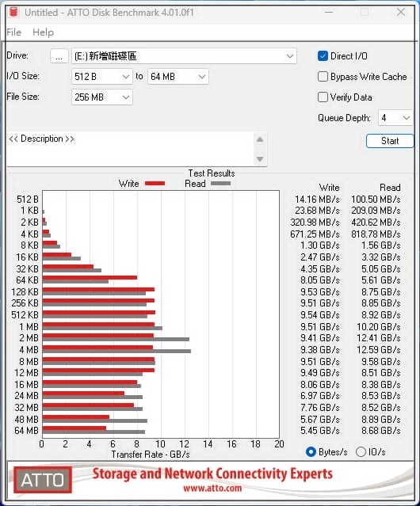Open the Help menu
The width and height of the screenshot is (420, 506).
pos(44,32)
